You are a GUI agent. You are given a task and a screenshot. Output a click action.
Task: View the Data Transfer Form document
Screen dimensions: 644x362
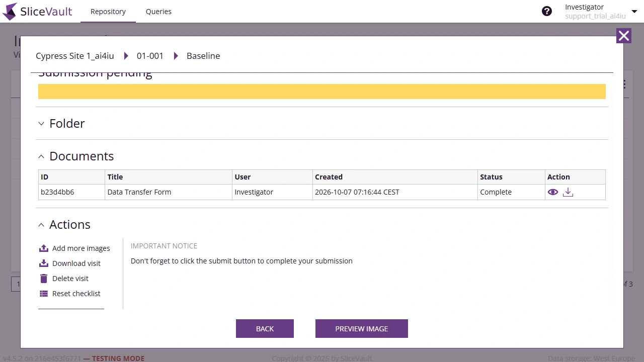pyautogui.click(x=553, y=192)
